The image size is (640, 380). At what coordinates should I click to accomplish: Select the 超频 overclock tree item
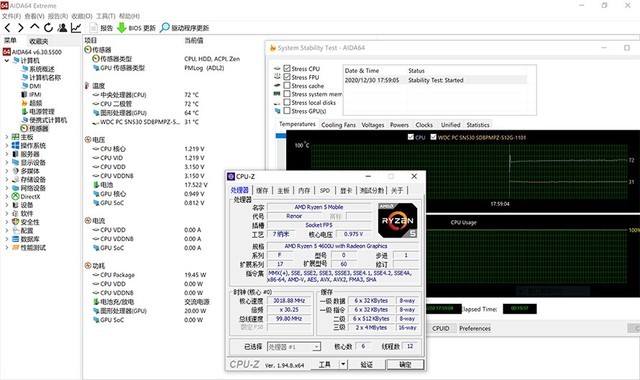[x=32, y=103]
